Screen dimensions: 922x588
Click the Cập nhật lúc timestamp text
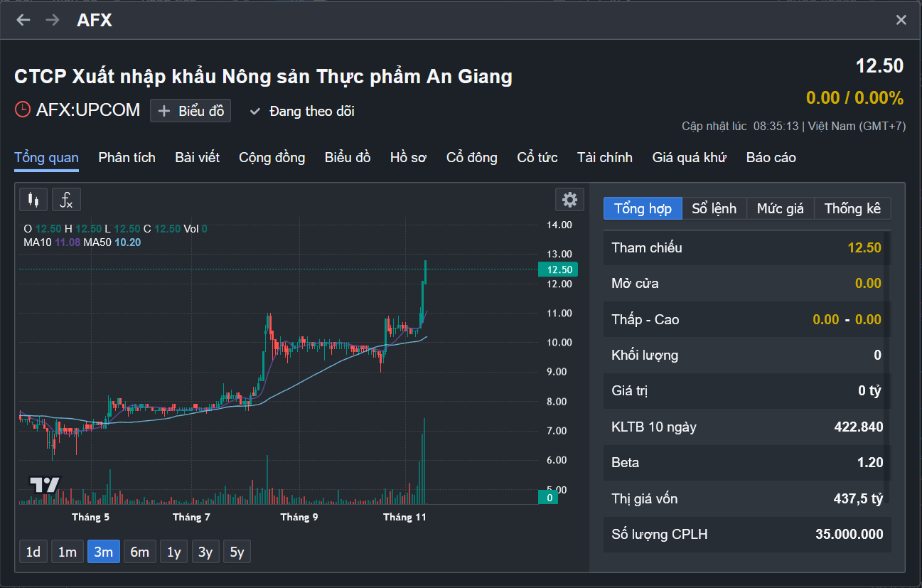tap(794, 126)
